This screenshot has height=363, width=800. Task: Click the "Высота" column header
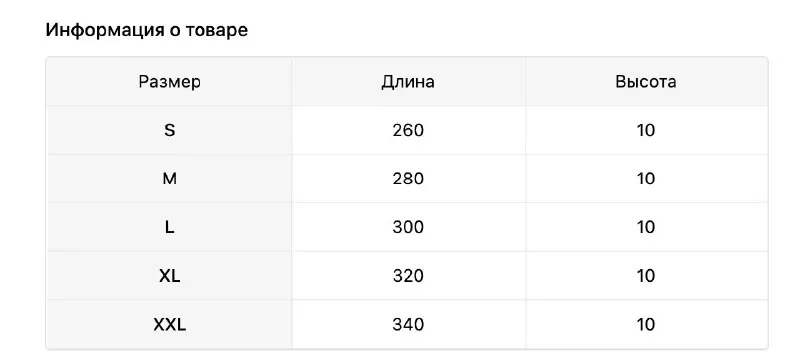(x=646, y=82)
